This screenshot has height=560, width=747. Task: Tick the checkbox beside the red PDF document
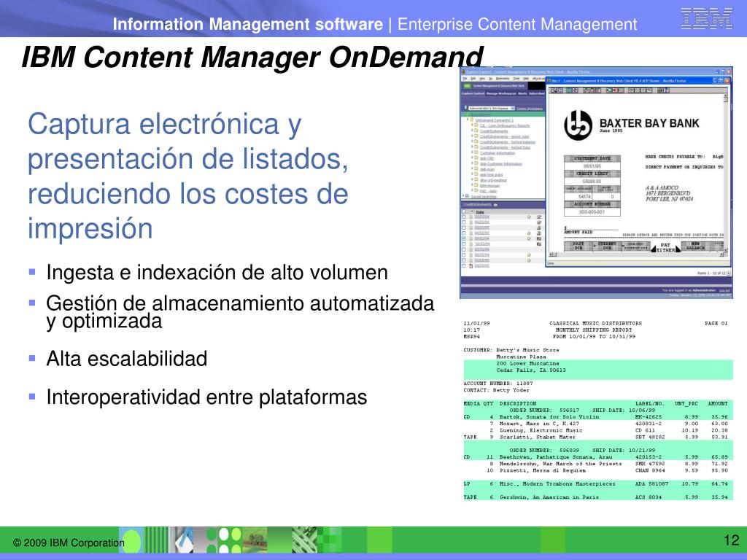(463, 265)
